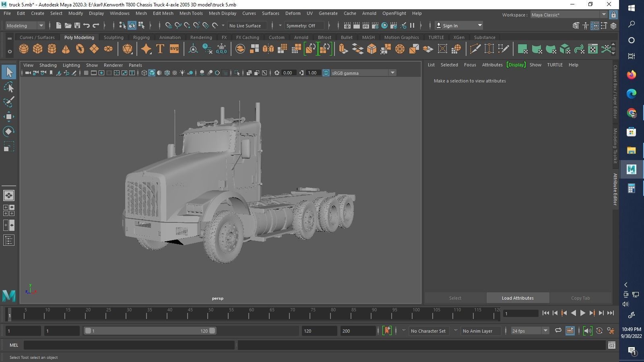Click the Load Attributes button

[x=518, y=298]
